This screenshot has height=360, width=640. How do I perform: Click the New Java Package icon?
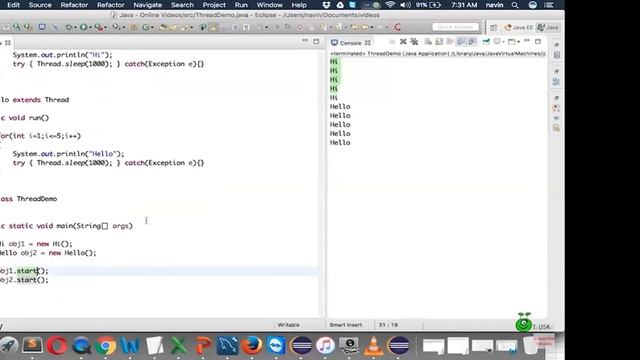click(x=134, y=27)
